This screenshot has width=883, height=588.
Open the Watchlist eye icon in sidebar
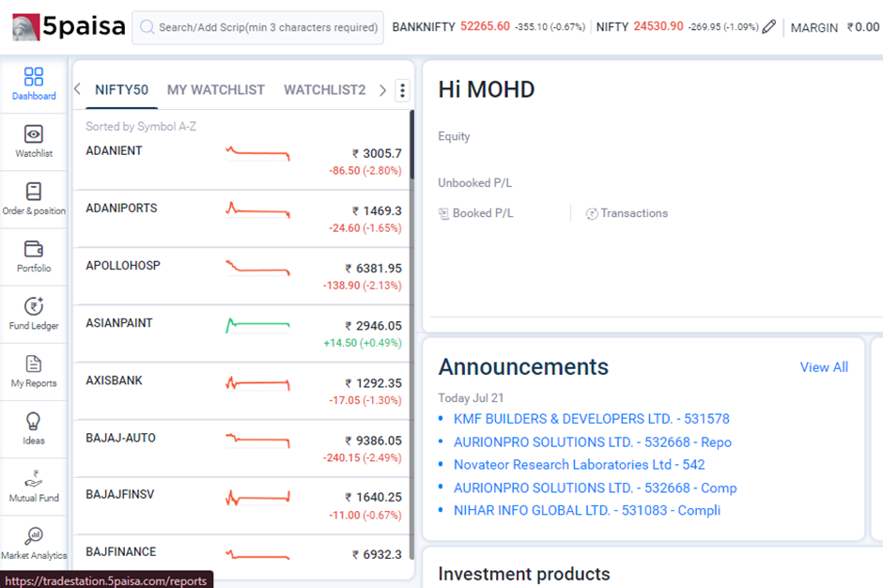[34, 134]
